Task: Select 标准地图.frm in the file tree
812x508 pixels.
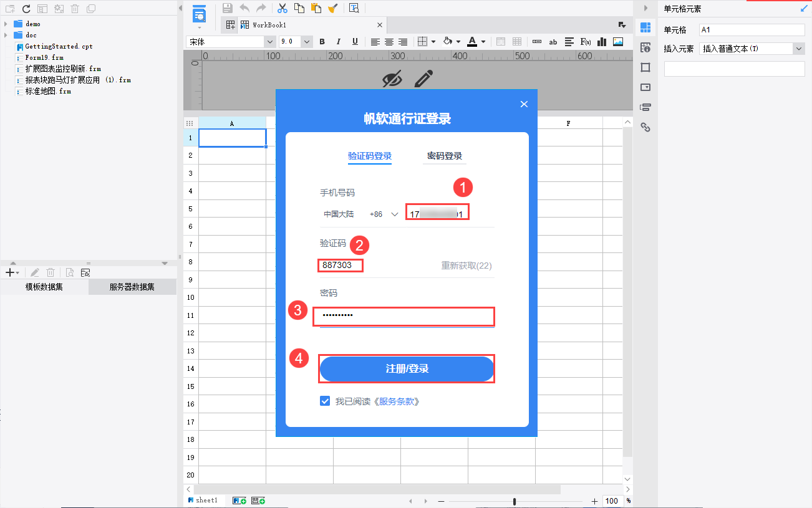Action: point(47,91)
